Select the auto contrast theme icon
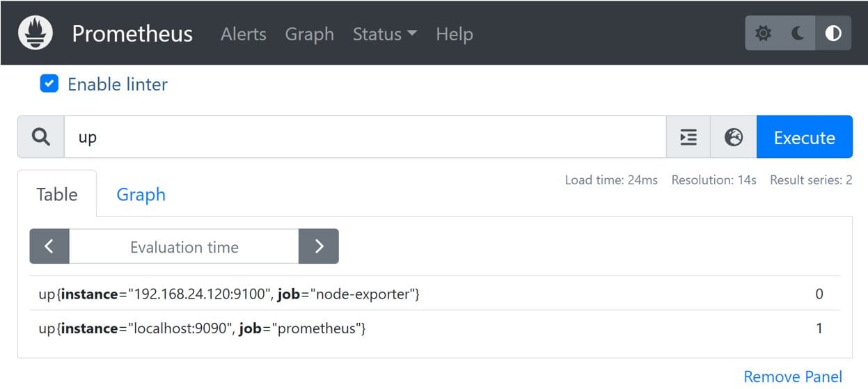Screen dimensions: 868x389 coord(833,33)
